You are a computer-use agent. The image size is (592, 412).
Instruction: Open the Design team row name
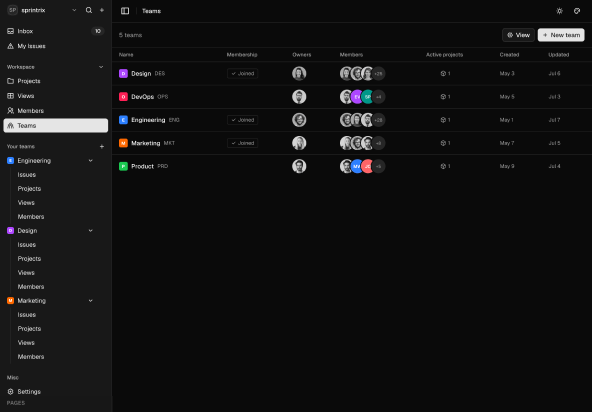pyautogui.click(x=141, y=73)
